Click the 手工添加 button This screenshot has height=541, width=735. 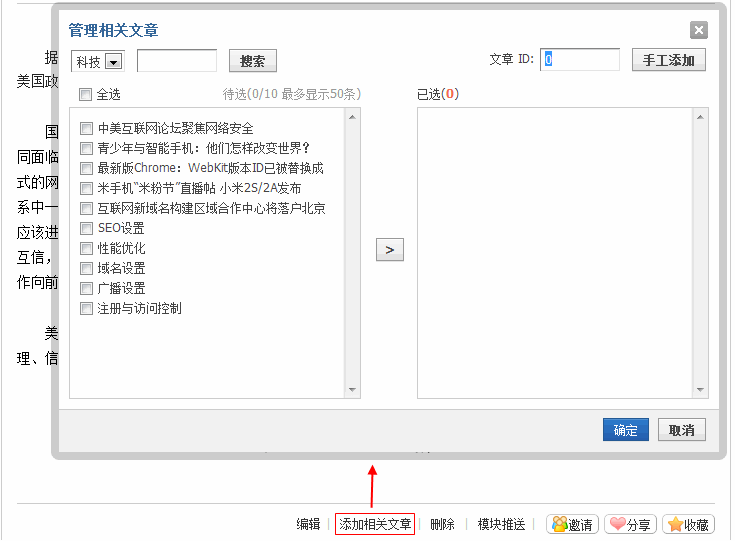click(x=668, y=60)
